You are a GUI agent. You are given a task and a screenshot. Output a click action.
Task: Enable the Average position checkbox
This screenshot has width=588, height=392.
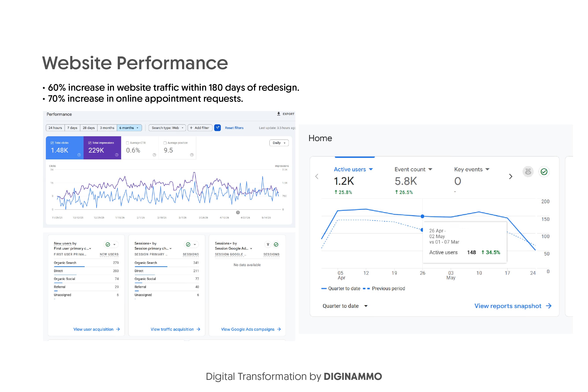click(x=165, y=143)
